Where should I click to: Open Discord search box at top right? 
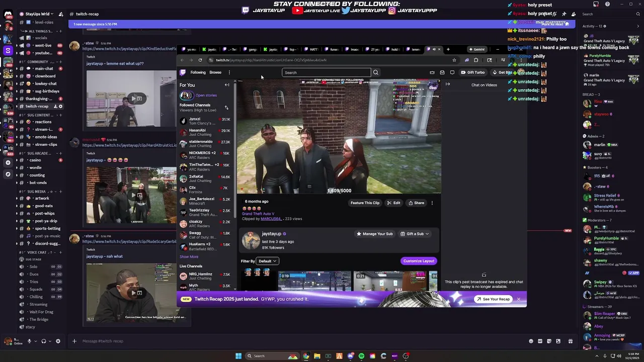610,14
